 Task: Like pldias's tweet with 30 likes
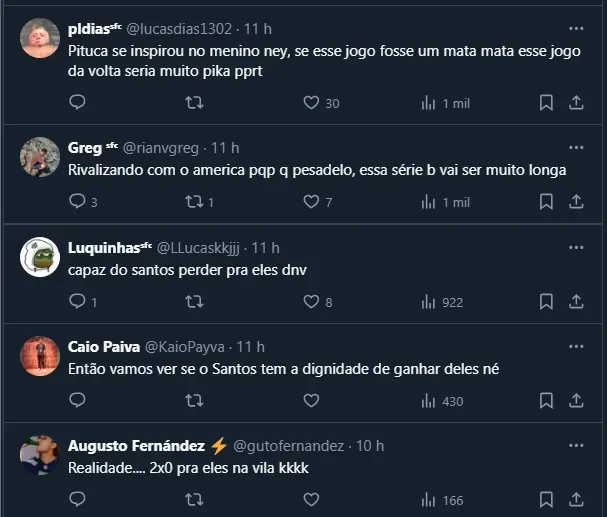pos(311,103)
